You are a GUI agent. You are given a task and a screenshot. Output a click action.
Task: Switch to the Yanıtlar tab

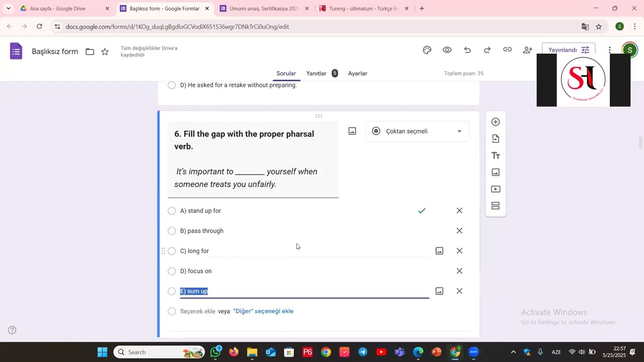[x=322, y=73]
